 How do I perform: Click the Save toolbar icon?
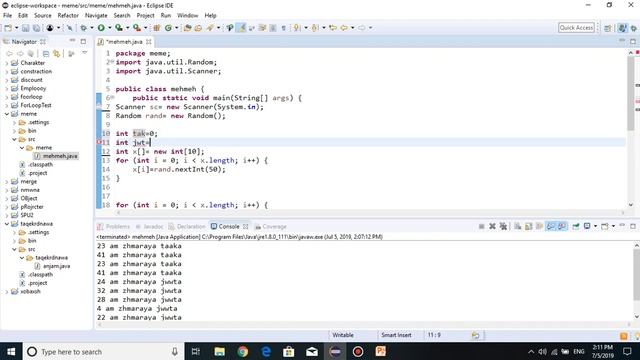click(25, 28)
